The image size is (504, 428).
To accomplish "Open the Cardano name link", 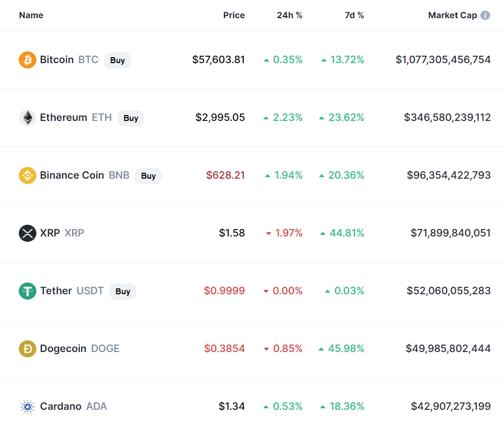I will (61, 407).
